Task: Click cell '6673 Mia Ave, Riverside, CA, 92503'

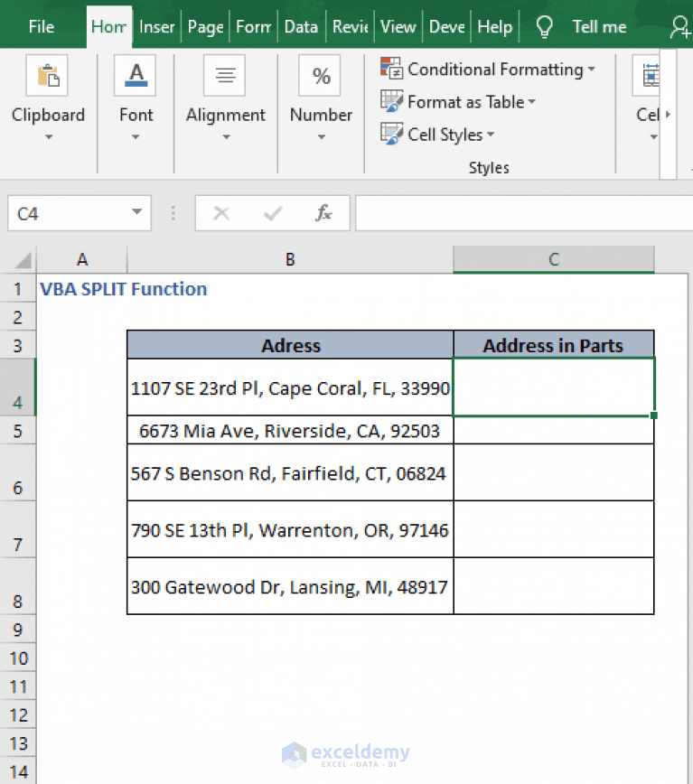Action: (x=291, y=430)
